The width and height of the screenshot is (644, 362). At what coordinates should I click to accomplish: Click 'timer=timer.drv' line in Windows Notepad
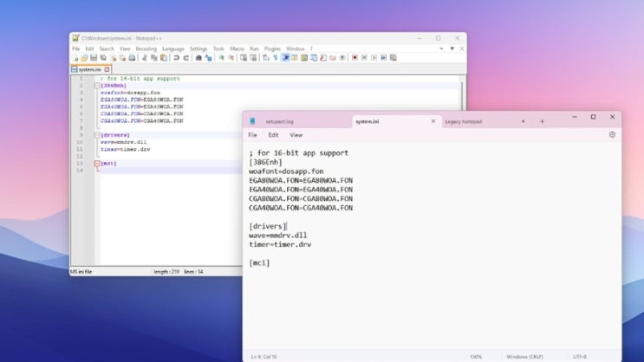[x=280, y=244]
